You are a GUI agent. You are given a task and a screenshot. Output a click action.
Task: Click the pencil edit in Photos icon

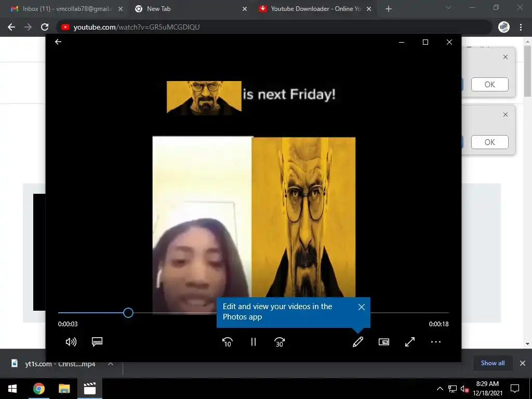click(x=358, y=342)
